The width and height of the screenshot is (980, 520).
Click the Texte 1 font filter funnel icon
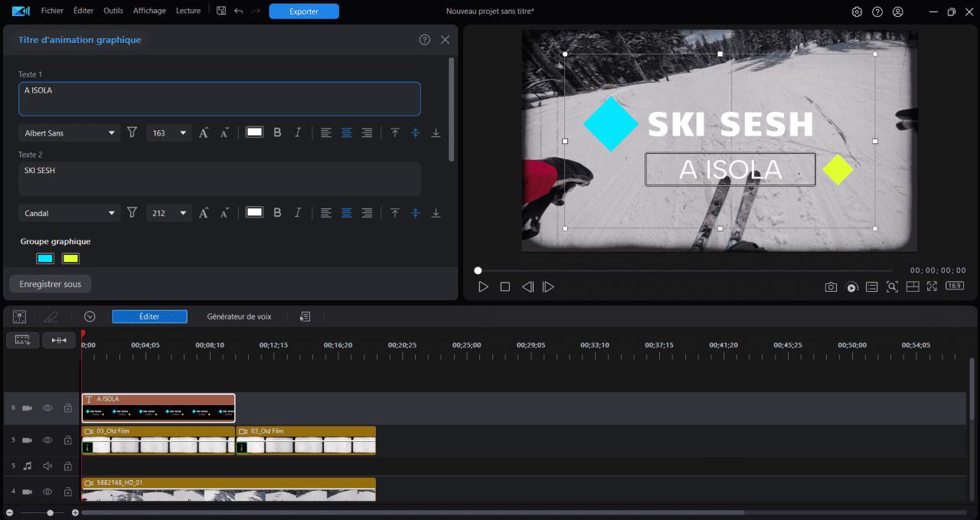pyautogui.click(x=132, y=132)
